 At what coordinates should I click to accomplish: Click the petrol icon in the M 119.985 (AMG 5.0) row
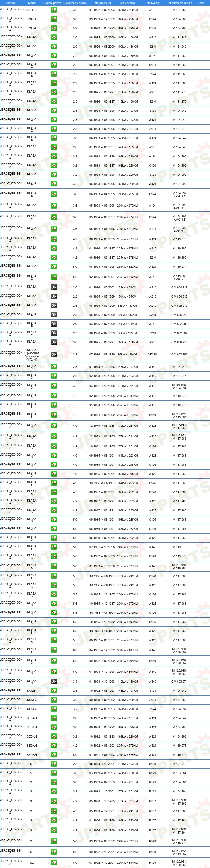click(x=54, y=277)
